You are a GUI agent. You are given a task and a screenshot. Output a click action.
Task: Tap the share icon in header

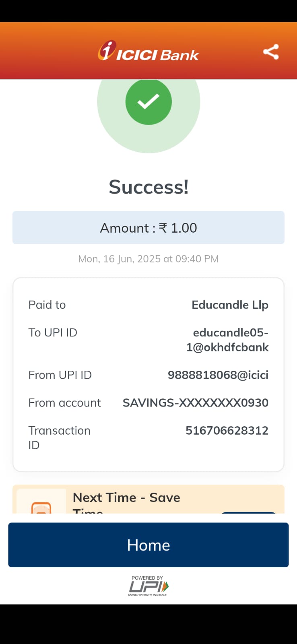point(271,52)
